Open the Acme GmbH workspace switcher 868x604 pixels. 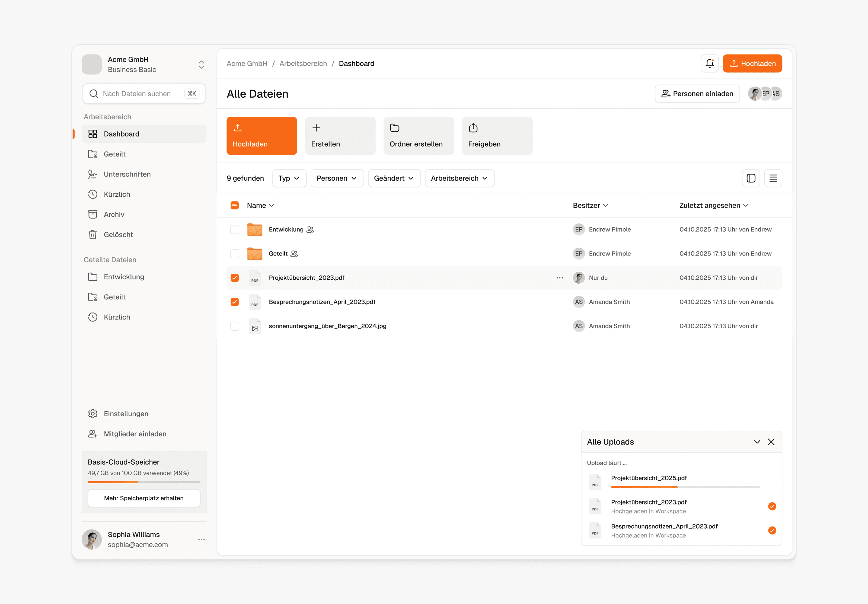click(201, 65)
